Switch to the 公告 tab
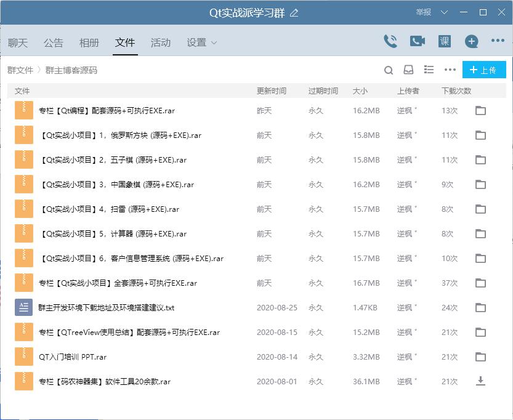Image resolution: width=513 pixels, height=420 pixels. coord(54,42)
